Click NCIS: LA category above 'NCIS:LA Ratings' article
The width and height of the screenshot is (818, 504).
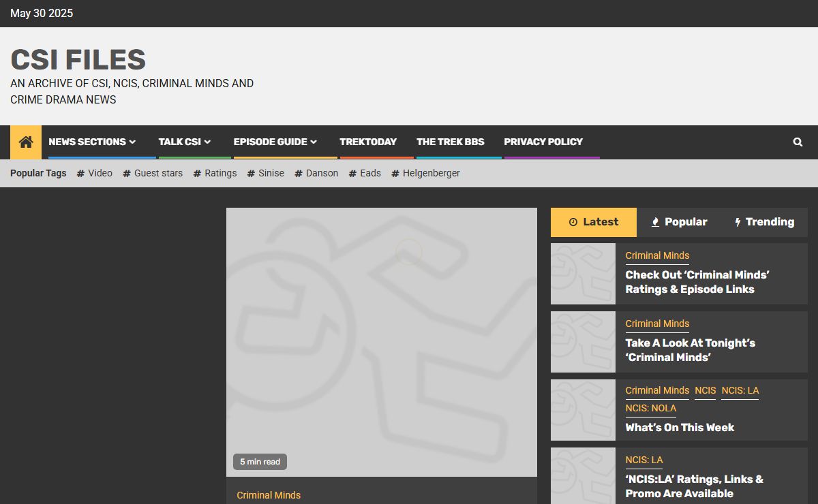pyautogui.click(x=644, y=460)
